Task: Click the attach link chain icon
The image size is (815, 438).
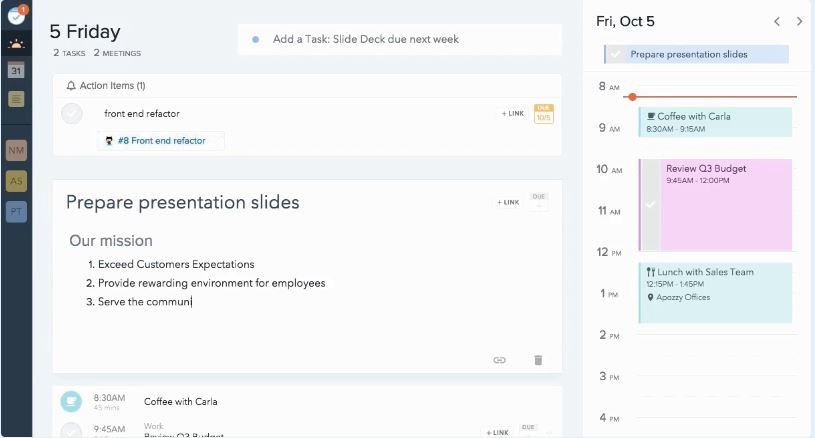Action: click(x=500, y=360)
